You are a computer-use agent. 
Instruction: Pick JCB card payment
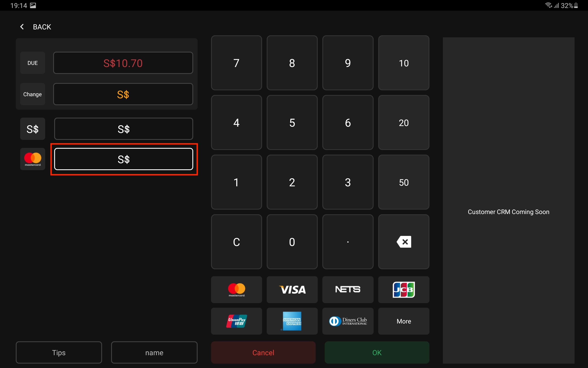[x=404, y=289]
